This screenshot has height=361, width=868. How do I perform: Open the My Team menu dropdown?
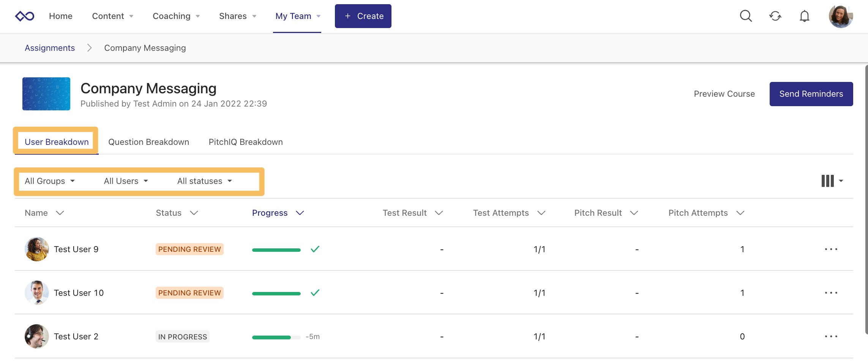[x=298, y=16]
